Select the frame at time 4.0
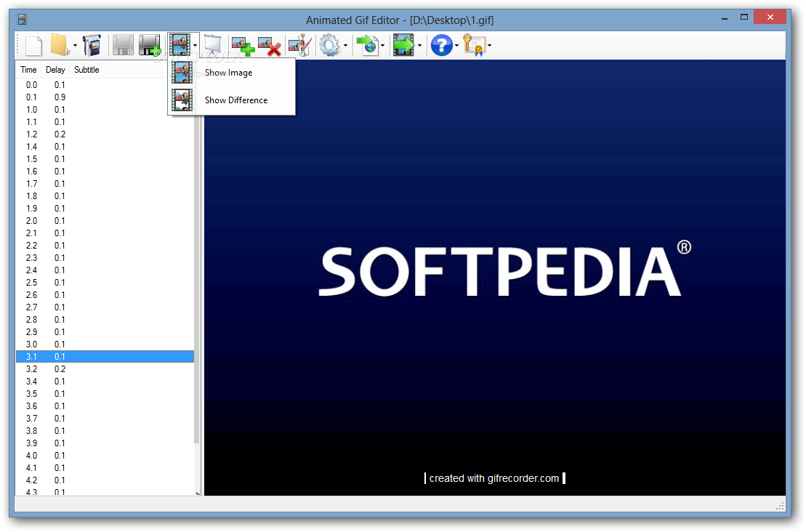 pos(105,455)
